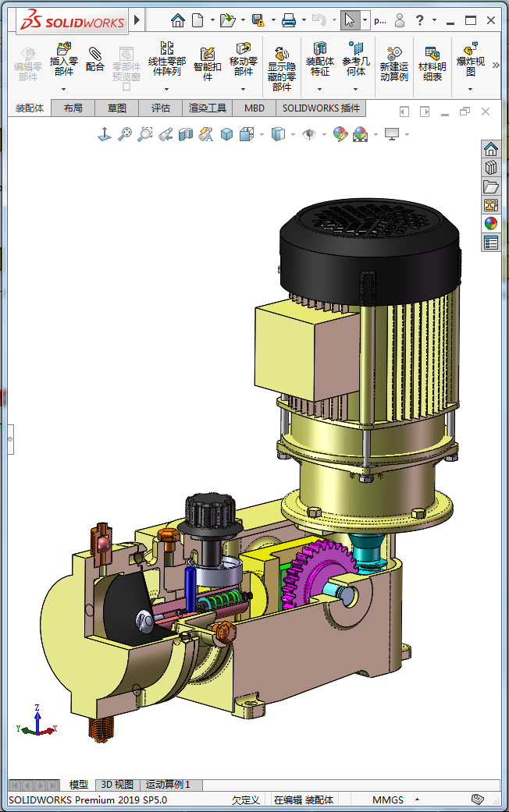Expand the 爆炸视图 exploded view dropdown

pyautogui.click(x=470, y=88)
